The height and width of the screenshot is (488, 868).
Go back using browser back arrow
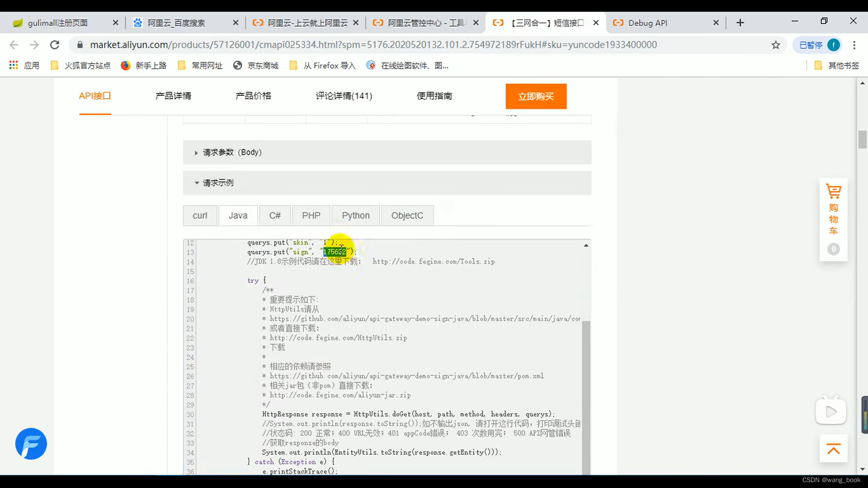(14, 45)
